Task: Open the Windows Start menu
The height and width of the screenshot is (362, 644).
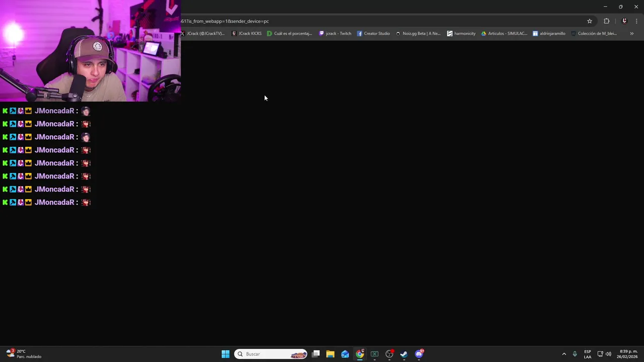Action: (225, 354)
